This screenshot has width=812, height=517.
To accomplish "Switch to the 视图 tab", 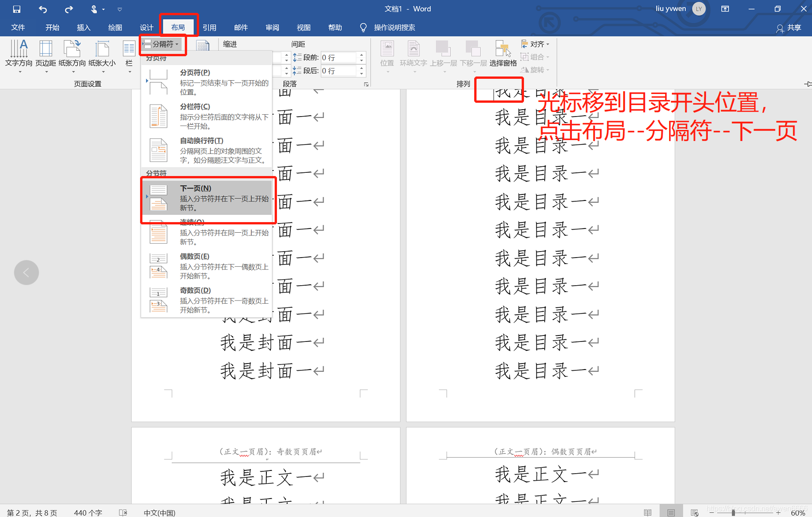I will (304, 28).
